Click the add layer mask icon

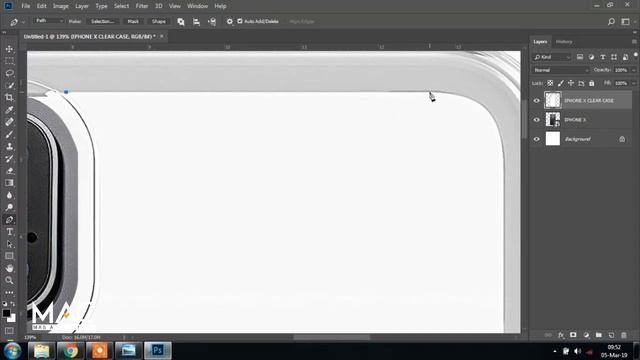point(573,335)
